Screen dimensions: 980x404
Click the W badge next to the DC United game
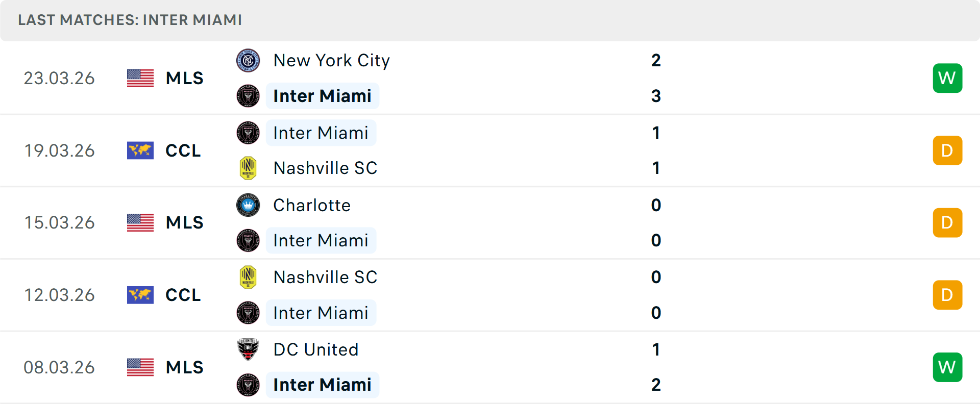tap(947, 367)
